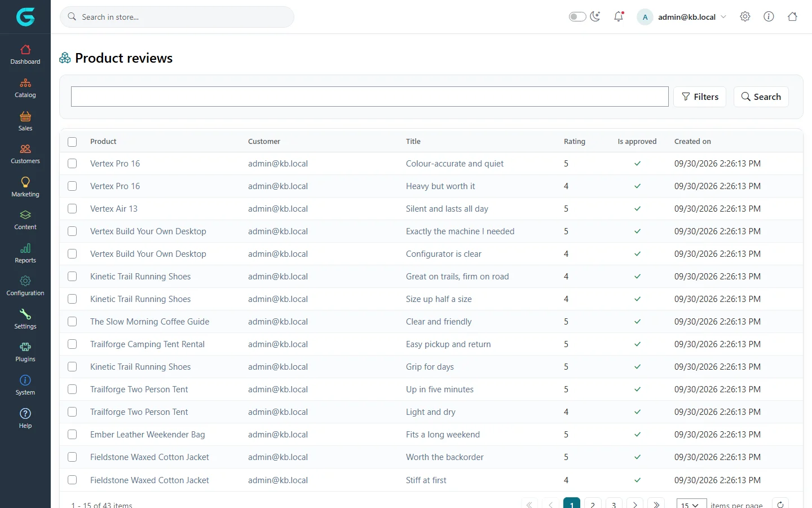Open the Plugins puzzle section
The height and width of the screenshot is (508, 812).
point(25,352)
